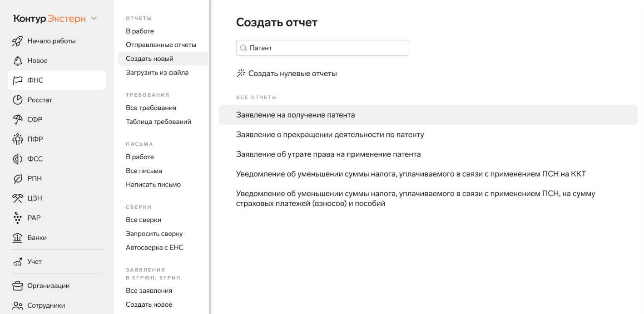The image size is (644, 314).
Task: Select Создать новый under Отчеты
Action: click(x=163, y=59)
